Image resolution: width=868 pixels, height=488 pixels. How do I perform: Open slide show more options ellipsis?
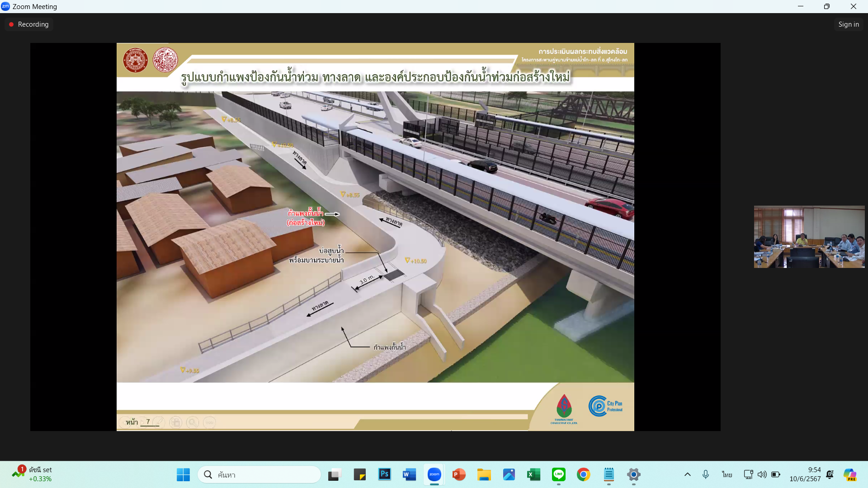click(x=209, y=422)
